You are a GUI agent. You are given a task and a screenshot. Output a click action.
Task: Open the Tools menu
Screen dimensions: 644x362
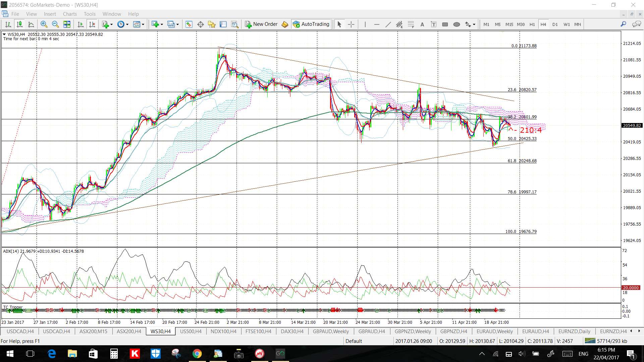(x=90, y=14)
